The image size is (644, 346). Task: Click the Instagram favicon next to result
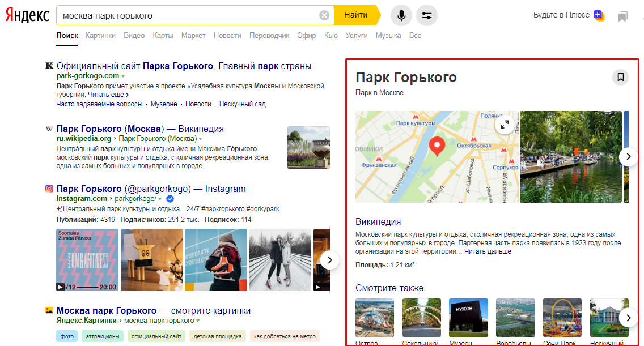tap(49, 189)
